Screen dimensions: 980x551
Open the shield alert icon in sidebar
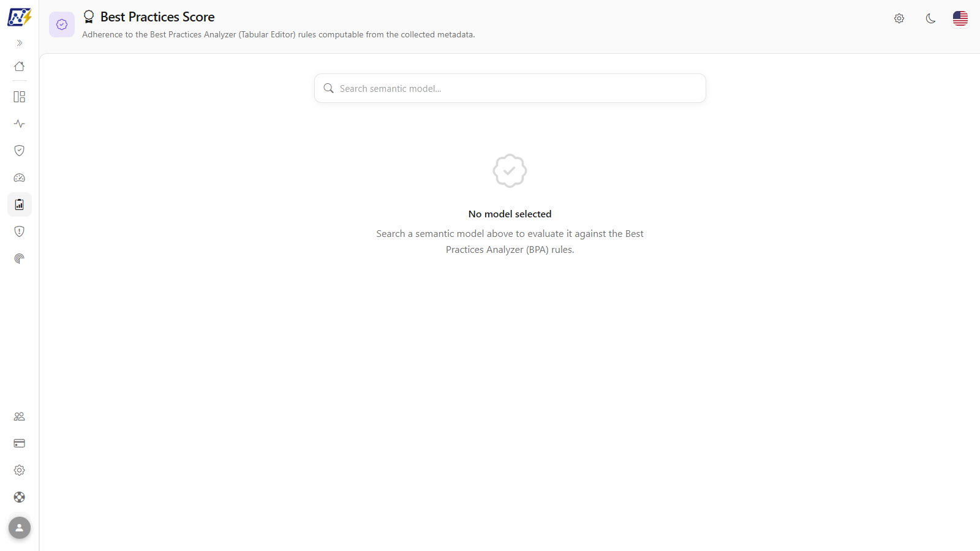(x=20, y=231)
